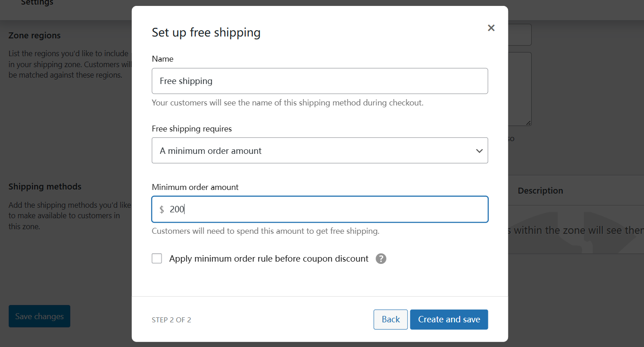Click the chevron on the requirements selector
This screenshot has height=347, width=644.
tap(479, 150)
